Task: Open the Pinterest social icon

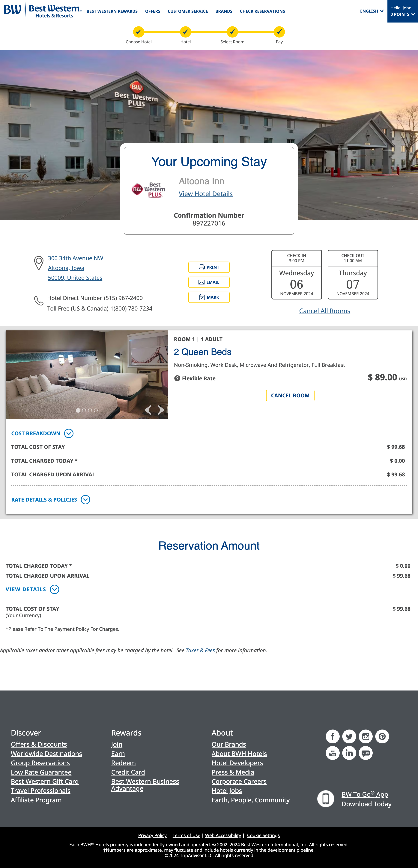Action: click(x=382, y=736)
